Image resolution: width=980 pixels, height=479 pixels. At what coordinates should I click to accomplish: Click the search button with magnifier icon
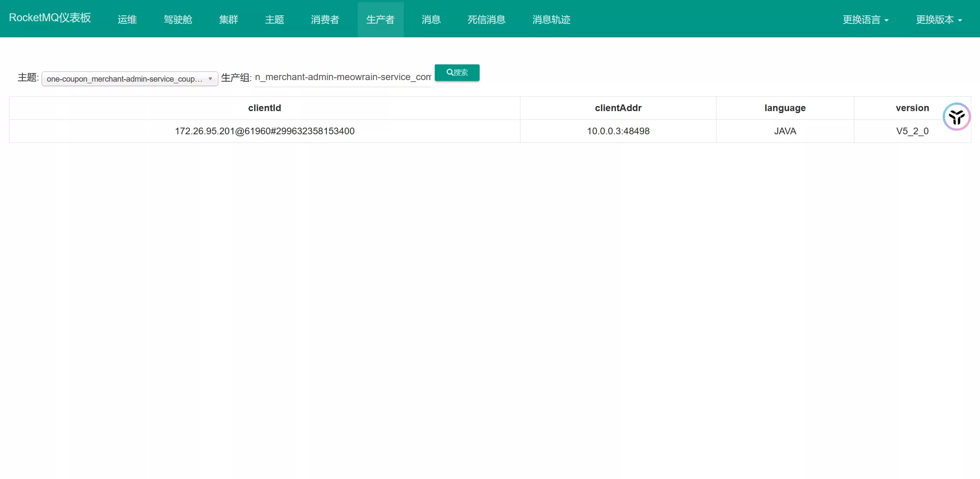tap(457, 73)
